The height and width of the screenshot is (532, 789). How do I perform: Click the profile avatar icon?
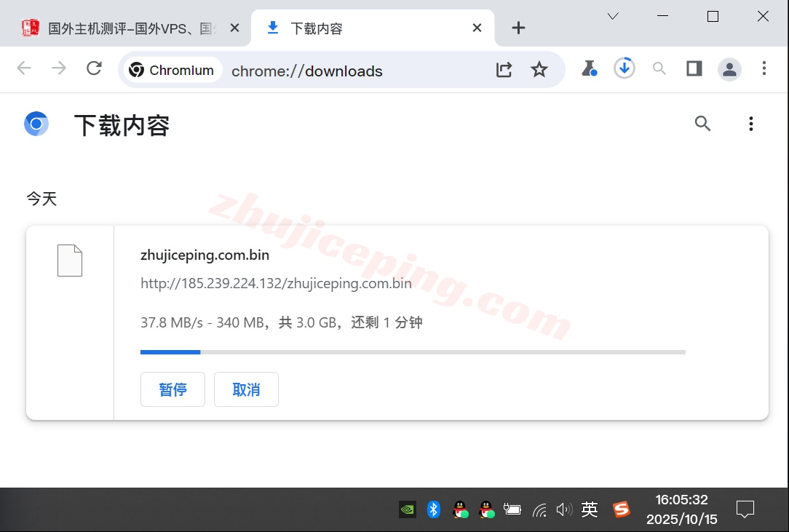[729, 69]
